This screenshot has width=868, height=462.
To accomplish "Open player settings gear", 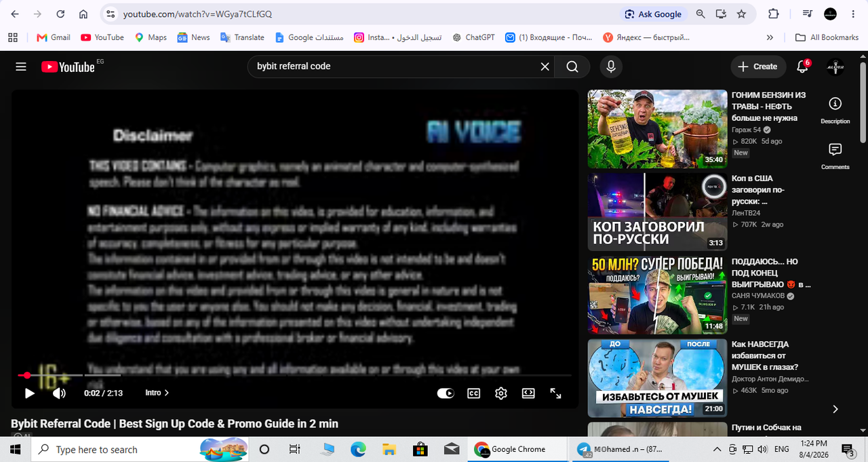I will [501, 393].
